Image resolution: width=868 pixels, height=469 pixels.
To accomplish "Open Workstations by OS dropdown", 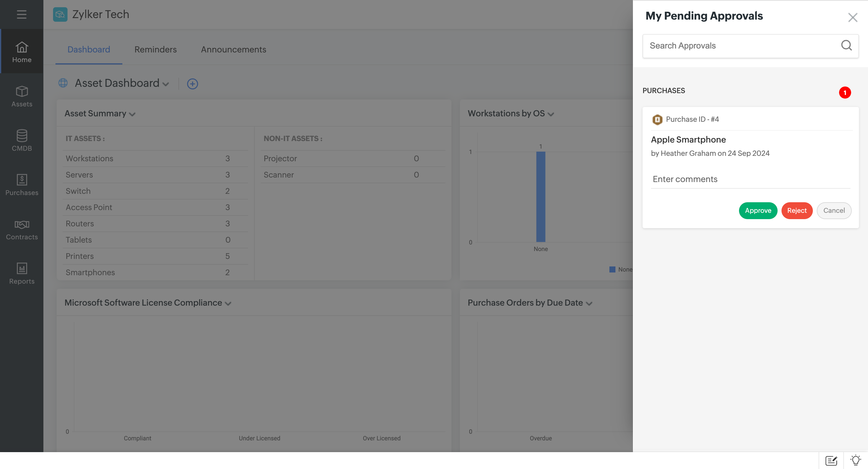I will [551, 114].
